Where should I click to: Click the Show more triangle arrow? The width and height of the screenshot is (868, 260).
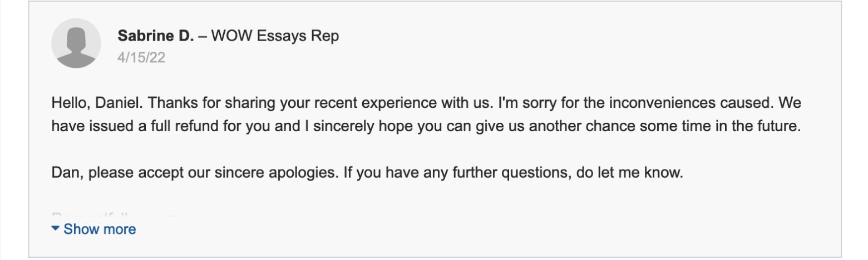click(55, 228)
